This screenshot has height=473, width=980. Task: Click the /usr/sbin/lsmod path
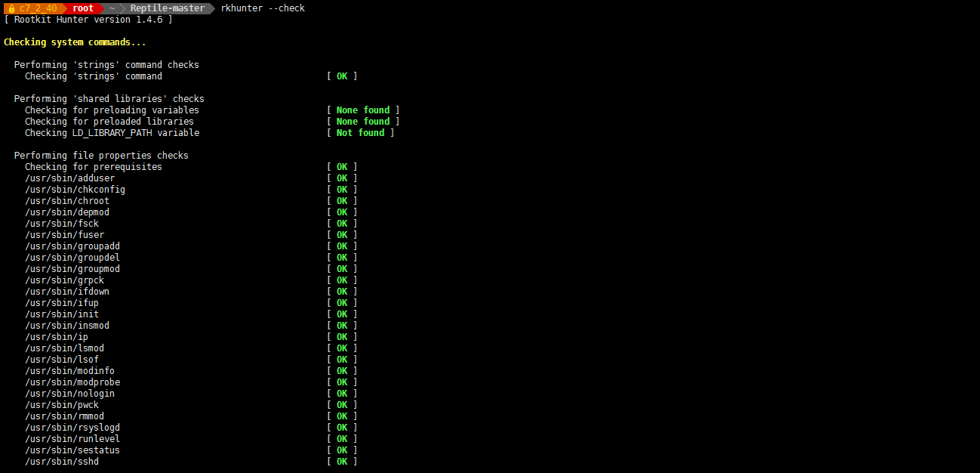pos(64,348)
